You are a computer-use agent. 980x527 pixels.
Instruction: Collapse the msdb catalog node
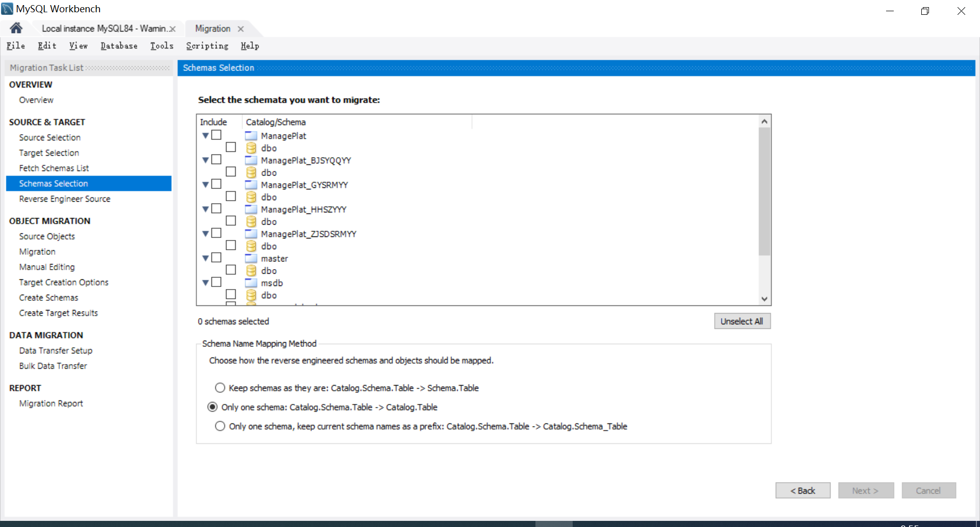pos(206,282)
